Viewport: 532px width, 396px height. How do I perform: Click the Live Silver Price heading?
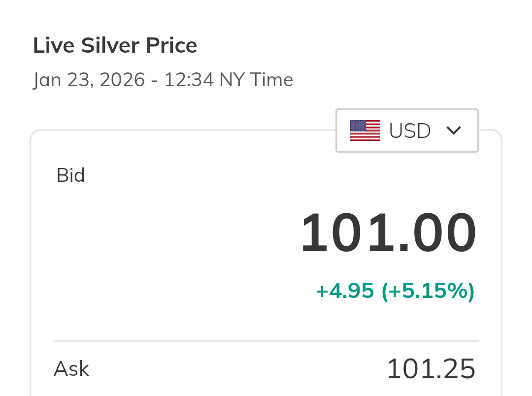115,46
